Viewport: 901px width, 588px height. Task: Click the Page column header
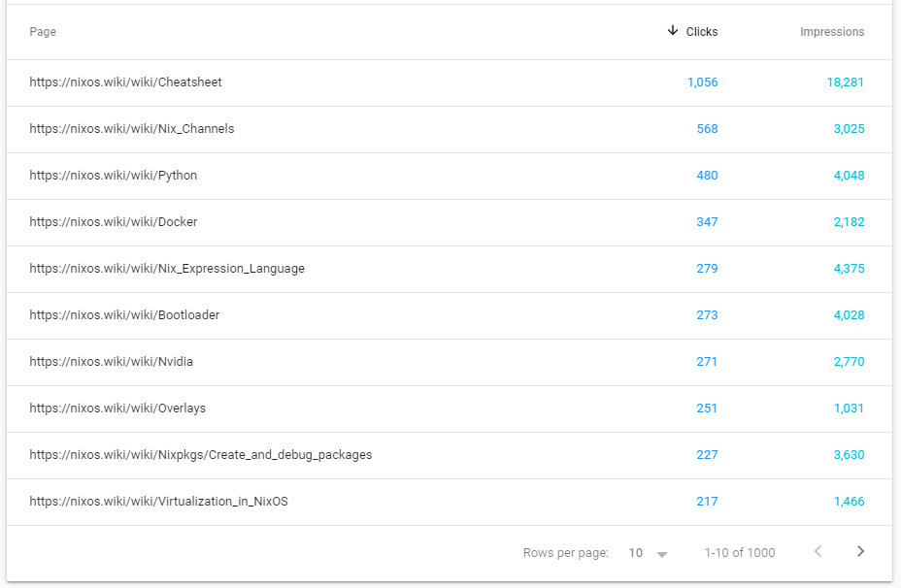(43, 32)
